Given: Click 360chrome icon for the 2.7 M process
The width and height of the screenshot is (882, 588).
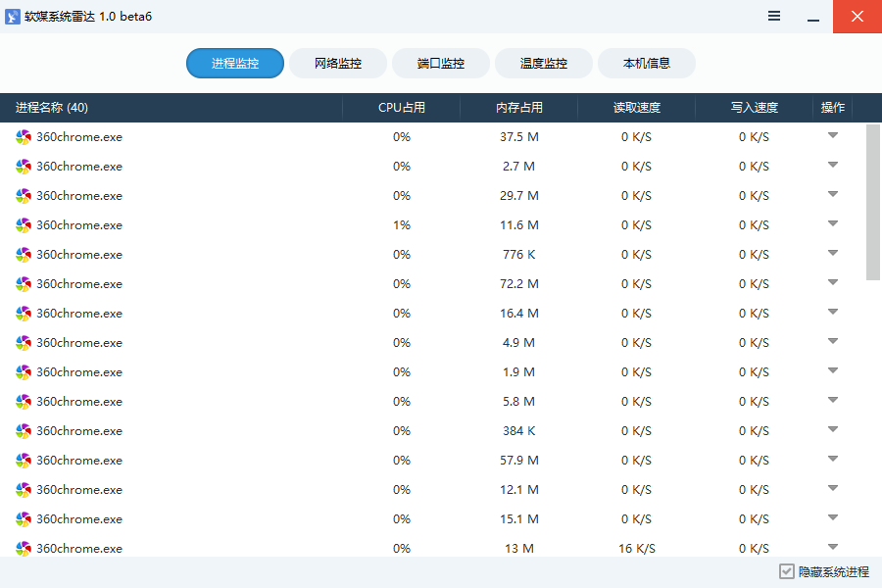Looking at the screenshot, I should [24, 166].
